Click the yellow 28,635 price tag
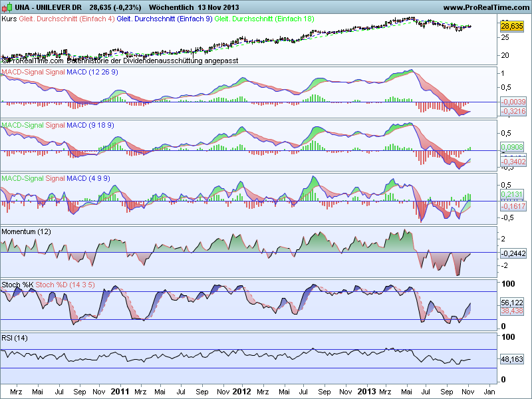The width and height of the screenshot is (532, 399). (x=512, y=26)
